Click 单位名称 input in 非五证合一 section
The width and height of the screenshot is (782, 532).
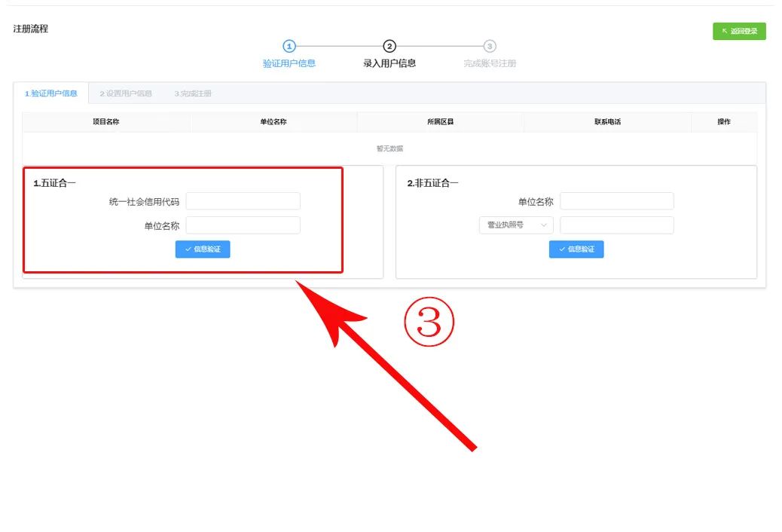pos(616,201)
